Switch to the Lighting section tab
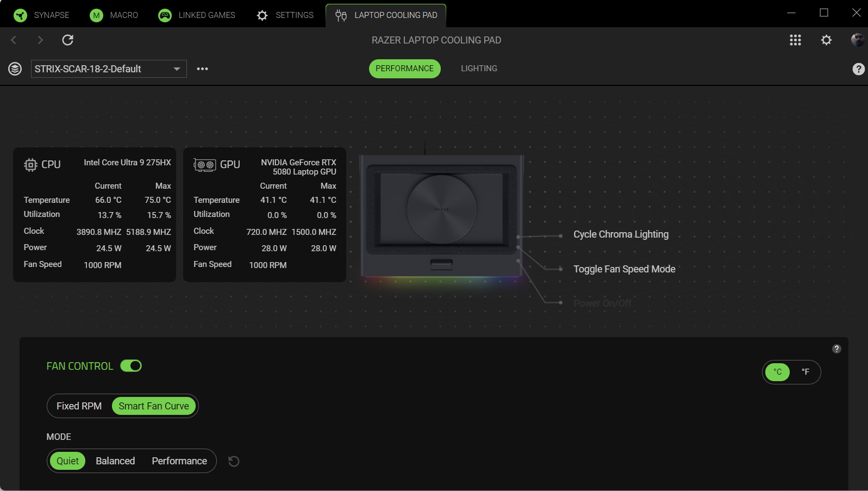The height and width of the screenshot is (491, 868). point(479,69)
